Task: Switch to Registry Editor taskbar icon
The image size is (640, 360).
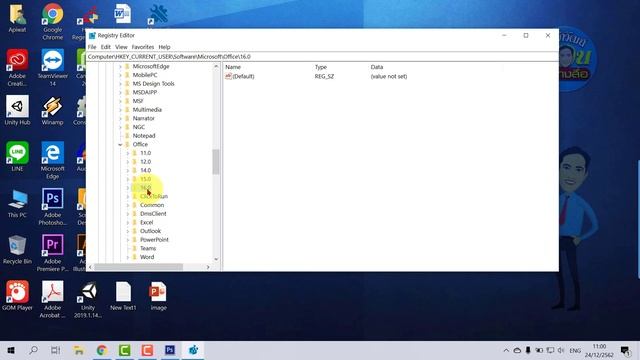Action: pos(193,350)
